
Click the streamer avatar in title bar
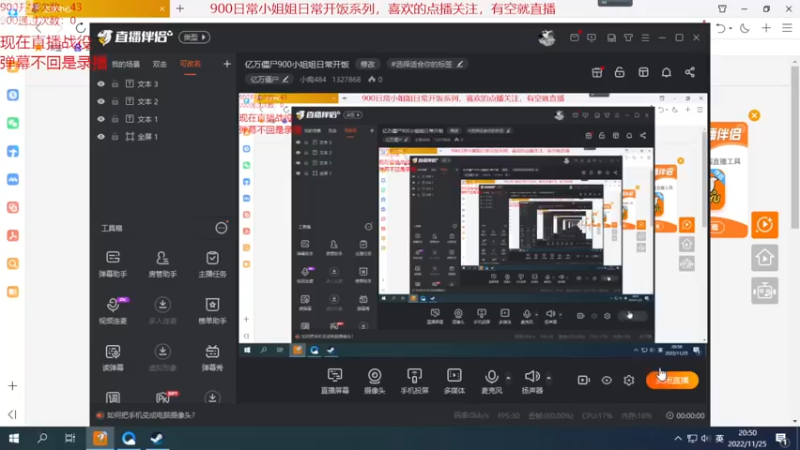click(547, 38)
